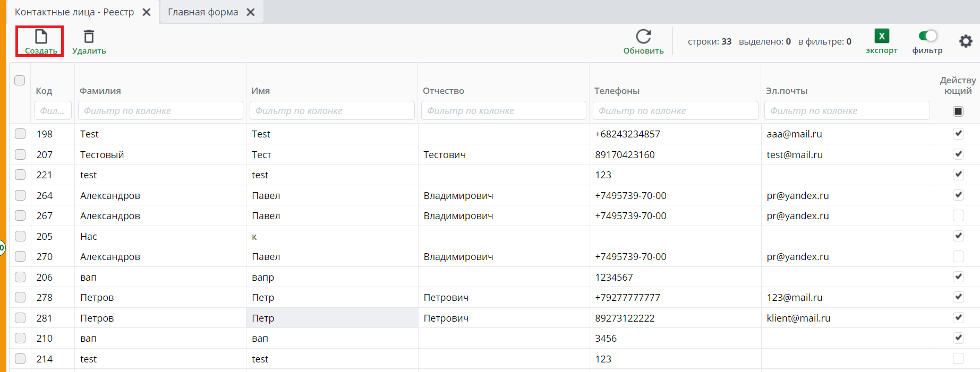
Task: Select row checkbox for code 198
Action: click(20, 134)
